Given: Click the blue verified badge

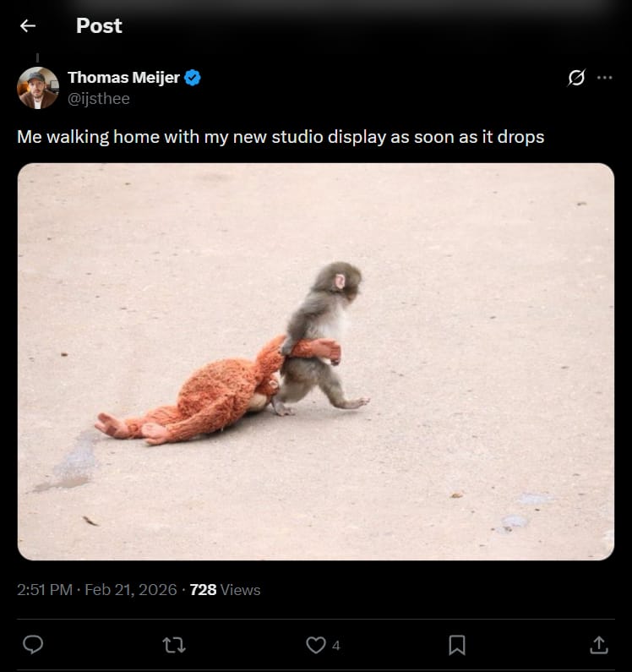Looking at the screenshot, I should [193, 78].
